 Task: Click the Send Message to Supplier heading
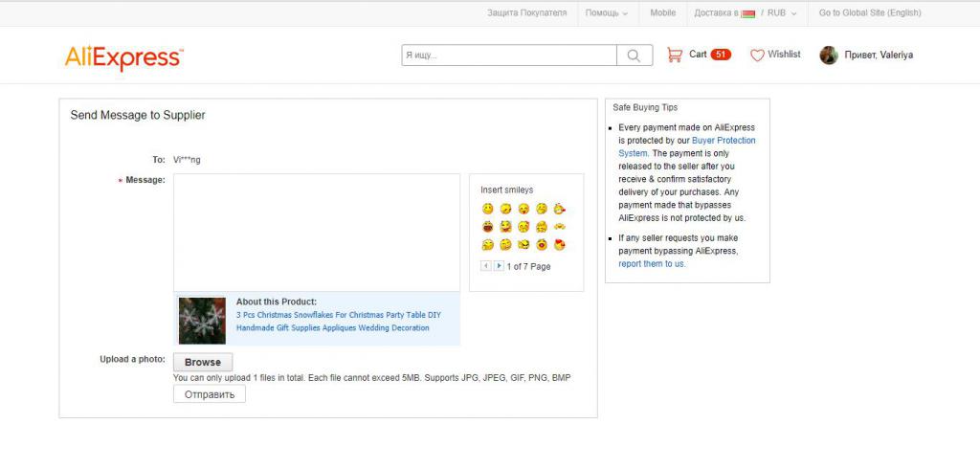pos(138,115)
